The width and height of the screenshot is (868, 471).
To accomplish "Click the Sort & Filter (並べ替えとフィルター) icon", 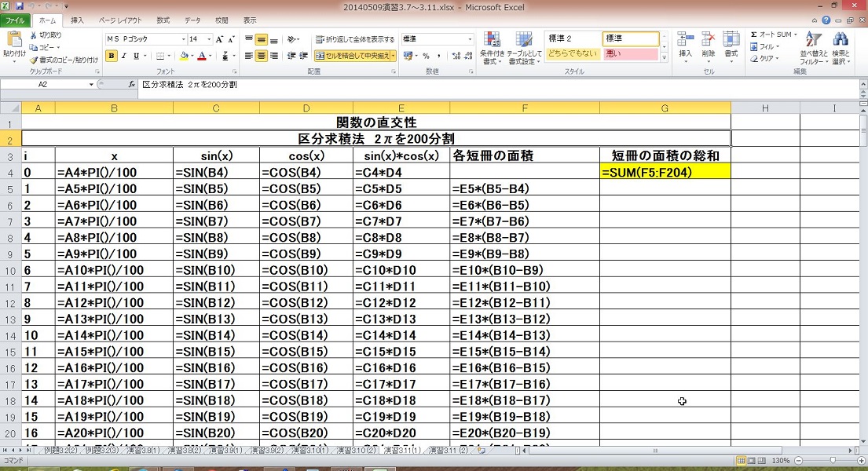I will [x=812, y=48].
